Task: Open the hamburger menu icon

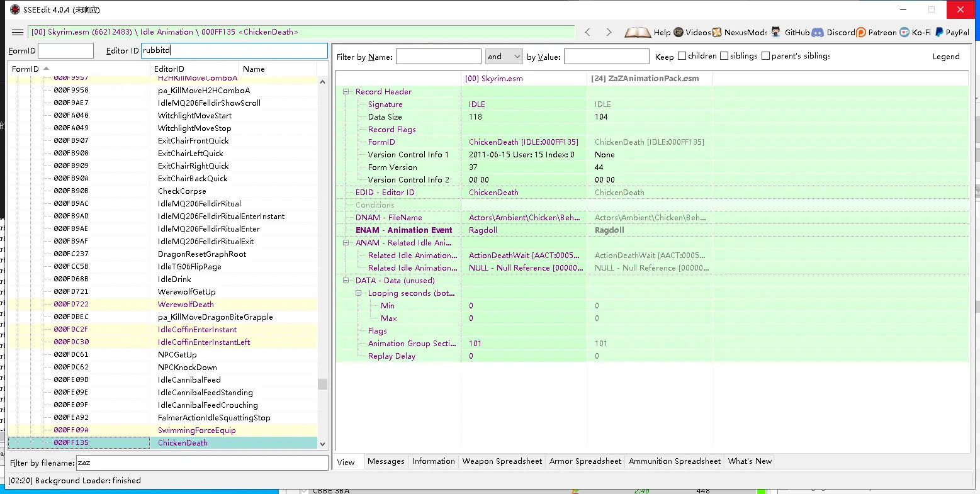Action: click(18, 32)
